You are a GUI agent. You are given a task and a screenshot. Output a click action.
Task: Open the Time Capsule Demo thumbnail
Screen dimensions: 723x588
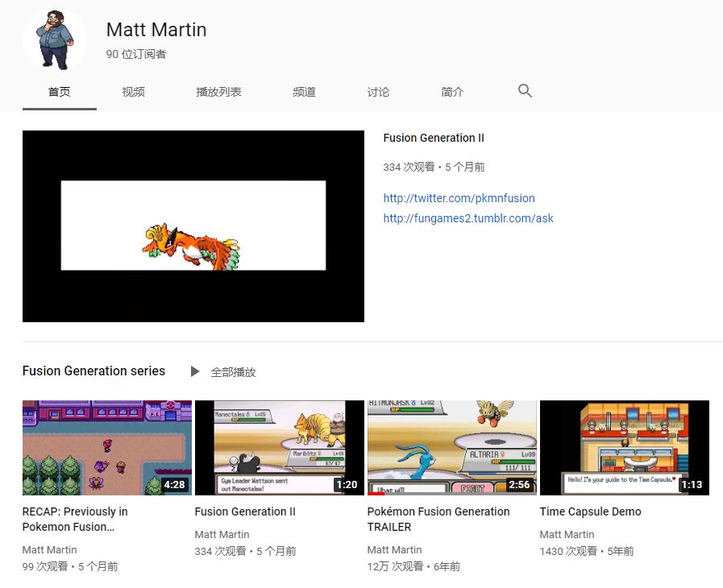[x=625, y=448]
